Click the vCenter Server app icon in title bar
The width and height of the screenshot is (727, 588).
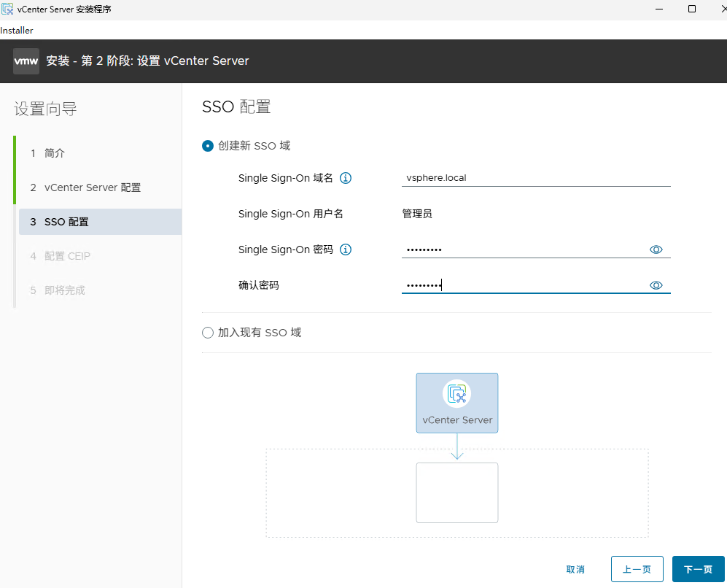pos(7,9)
